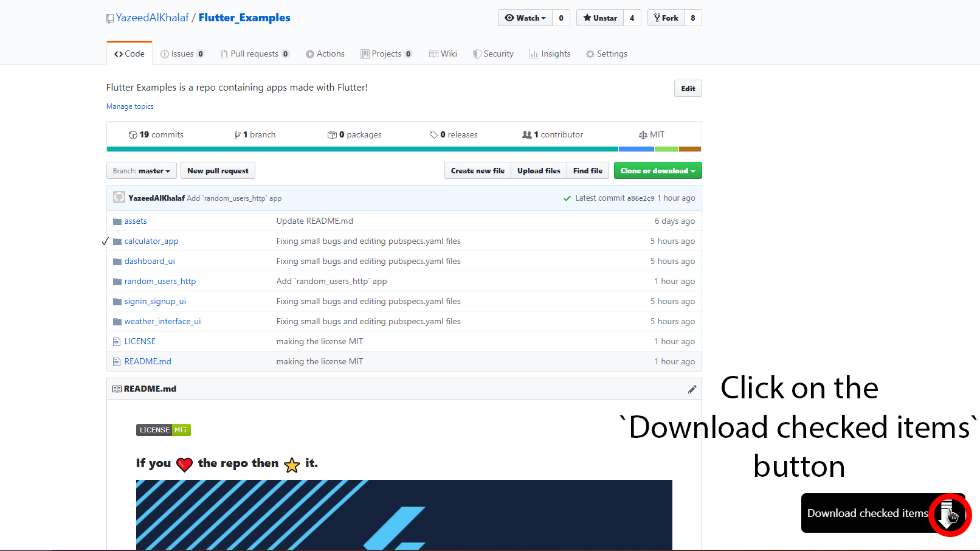Viewport: 980px width, 551px height.
Task: Click the Edit description button
Action: pos(688,88)
